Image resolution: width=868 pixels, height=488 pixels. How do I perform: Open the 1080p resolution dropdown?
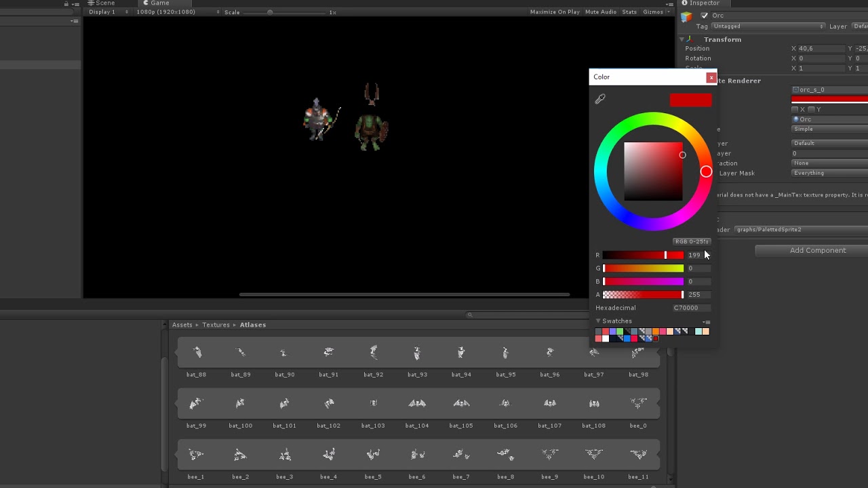pos(178,12)
